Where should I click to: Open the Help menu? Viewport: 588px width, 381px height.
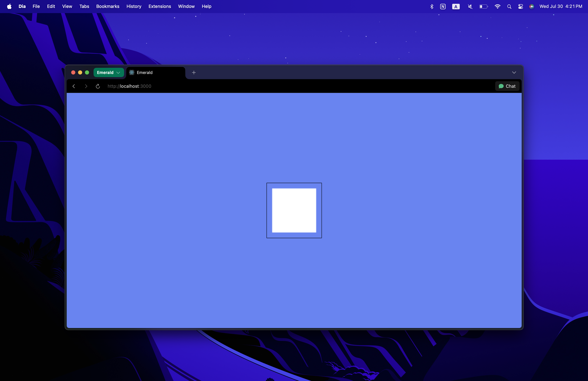pos(206,6)
